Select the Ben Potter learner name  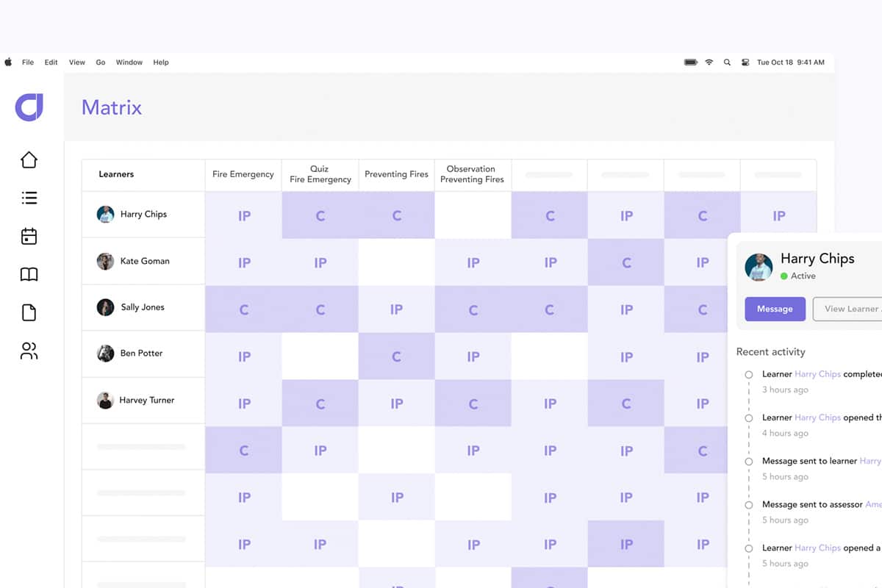coord(142,354)
